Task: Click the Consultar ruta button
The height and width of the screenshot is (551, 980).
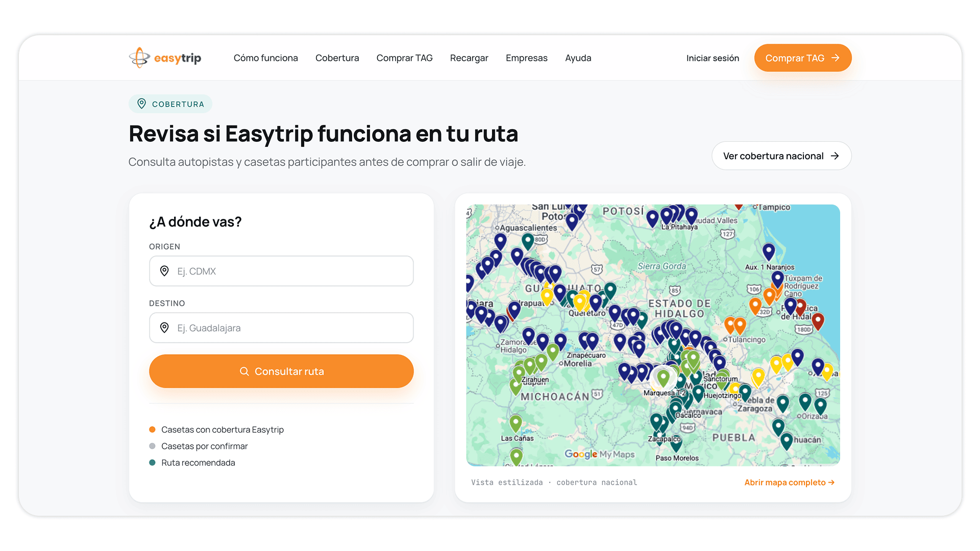Action: coord(281,371)
